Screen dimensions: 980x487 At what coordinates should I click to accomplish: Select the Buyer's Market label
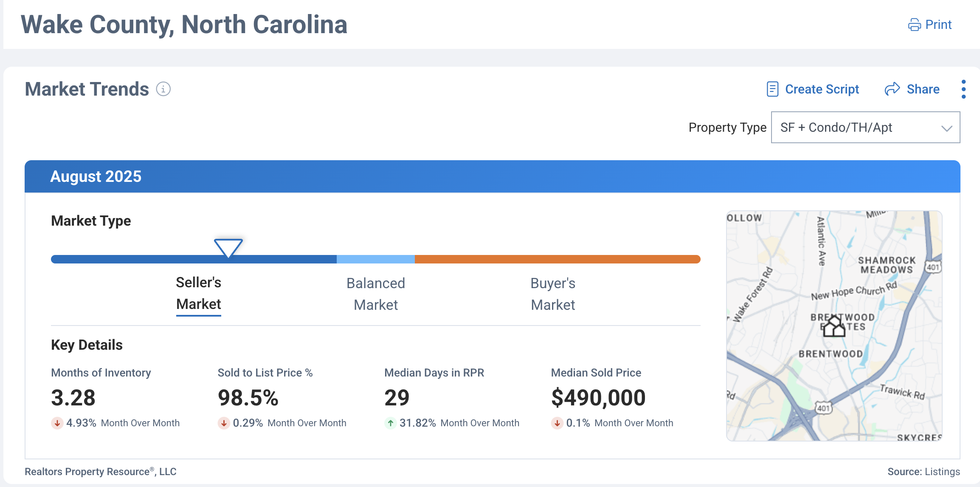(553, 294)
